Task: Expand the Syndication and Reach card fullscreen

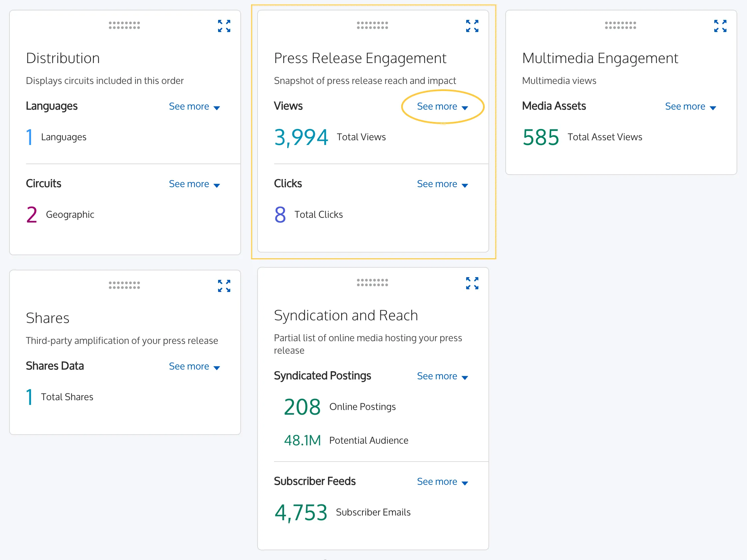Action: [472, 283]
